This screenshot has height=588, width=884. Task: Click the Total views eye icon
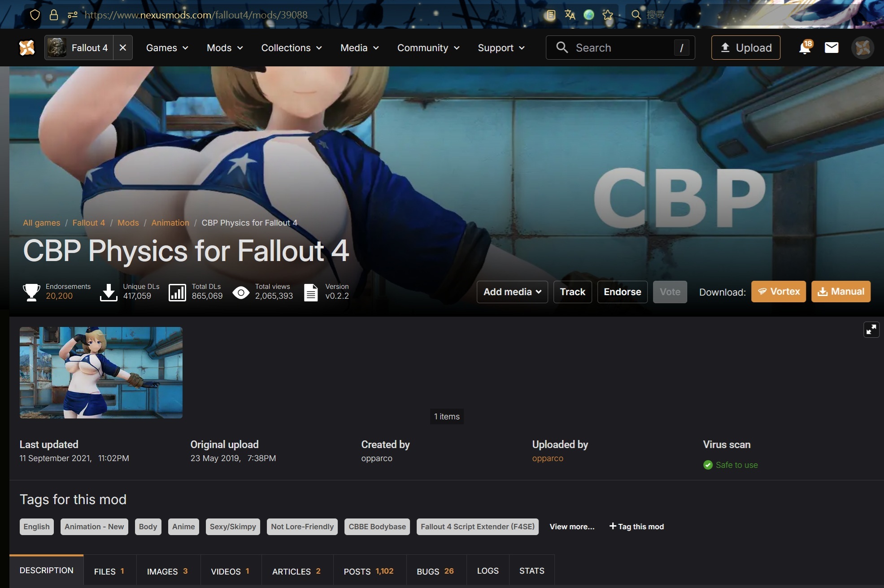[x=241, y=293]
